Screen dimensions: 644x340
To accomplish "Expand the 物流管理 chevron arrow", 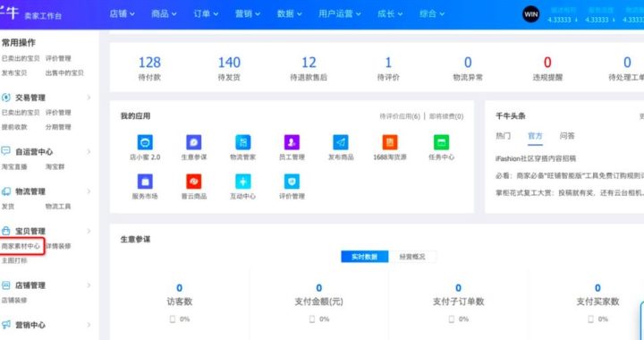I will pyautogui.click(x=89, y=191).
